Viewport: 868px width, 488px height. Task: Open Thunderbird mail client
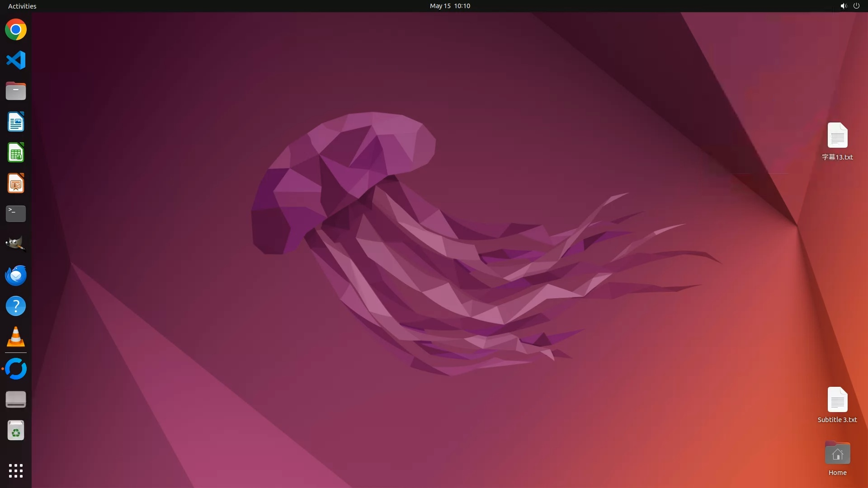[x=16, y=275]
